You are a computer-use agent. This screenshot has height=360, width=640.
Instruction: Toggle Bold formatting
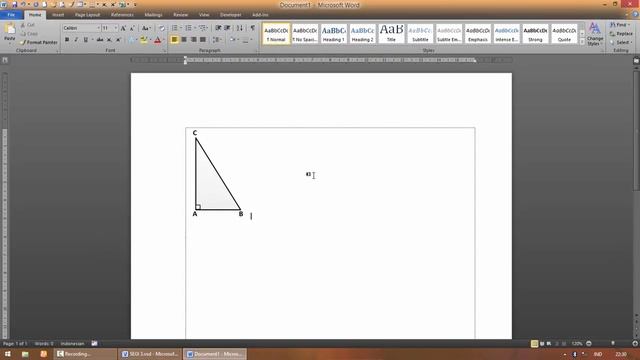[67, 40]
